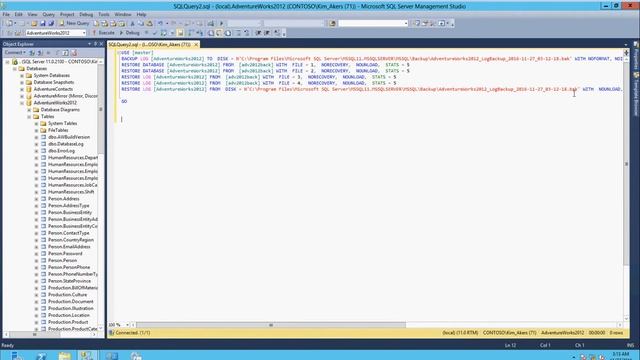Click the FileTables folder
Image resolution: width=640 pixels, height=360 pixels.
point(58,130)
